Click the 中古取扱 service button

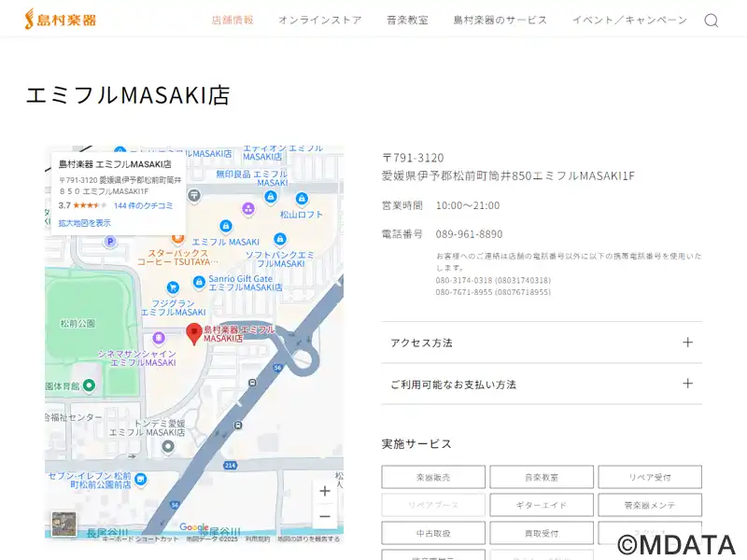tap(433, 533)
